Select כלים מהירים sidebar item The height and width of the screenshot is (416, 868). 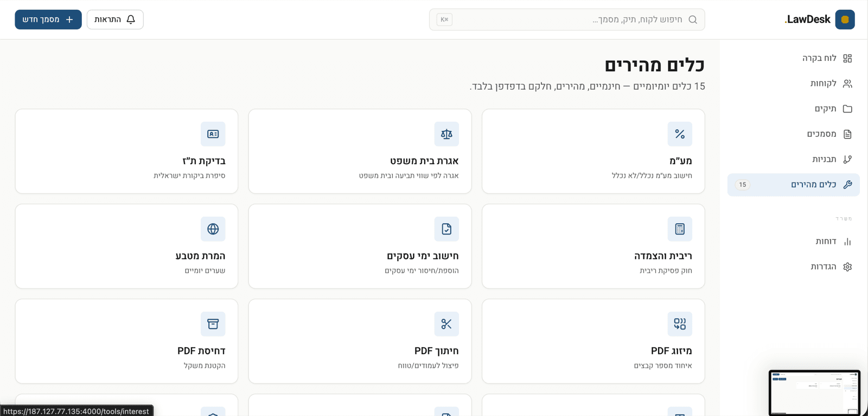coord(793,185)
